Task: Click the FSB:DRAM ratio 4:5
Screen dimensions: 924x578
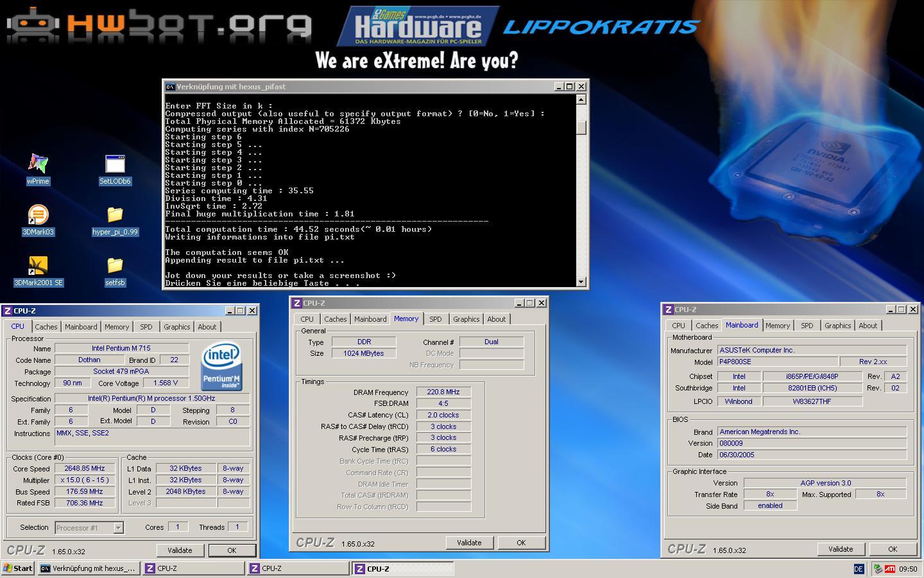Action: click(443, 403)
